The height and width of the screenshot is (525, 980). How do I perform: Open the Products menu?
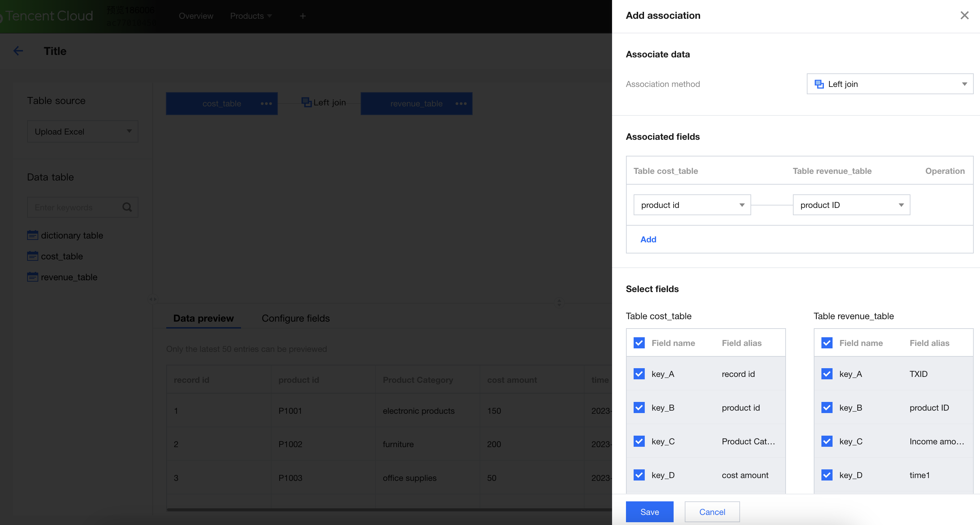click(250, 16)
